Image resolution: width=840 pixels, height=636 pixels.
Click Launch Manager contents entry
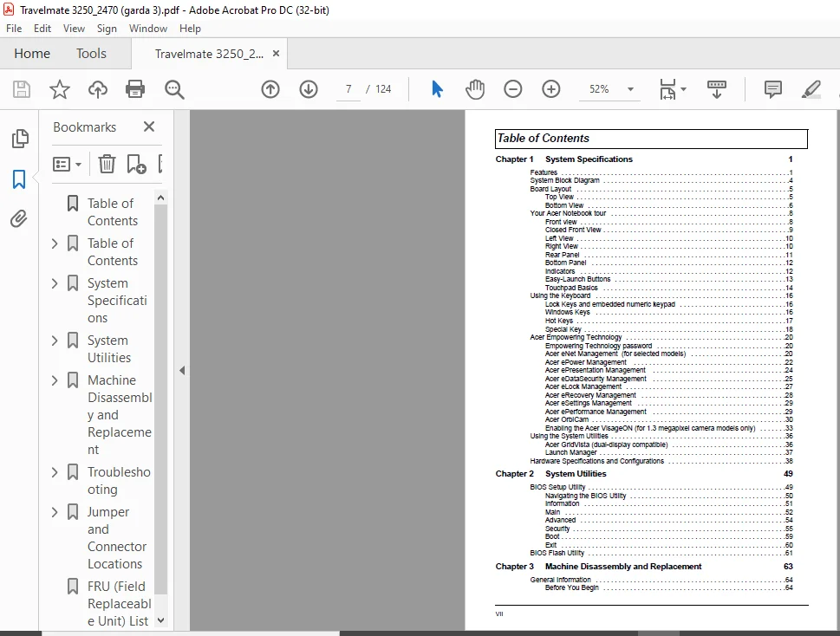(x=570, y=452)
